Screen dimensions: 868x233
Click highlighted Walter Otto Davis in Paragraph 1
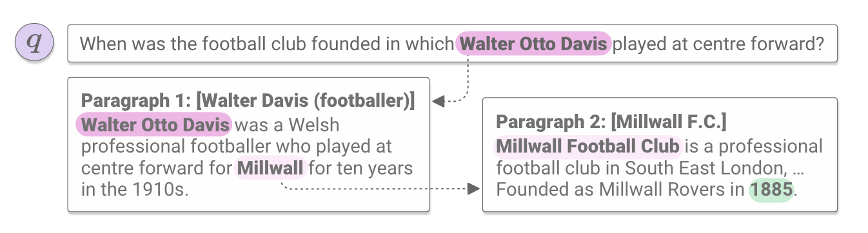(153, 124)
